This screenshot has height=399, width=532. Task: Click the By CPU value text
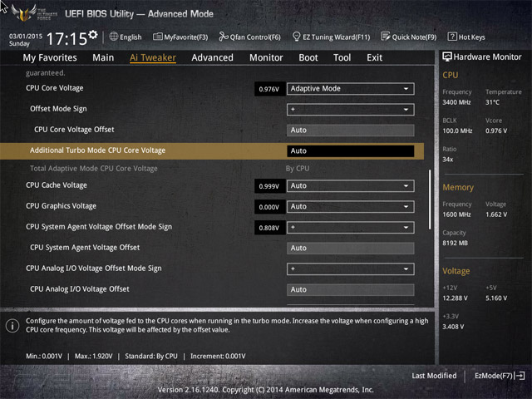coord(298,168)
